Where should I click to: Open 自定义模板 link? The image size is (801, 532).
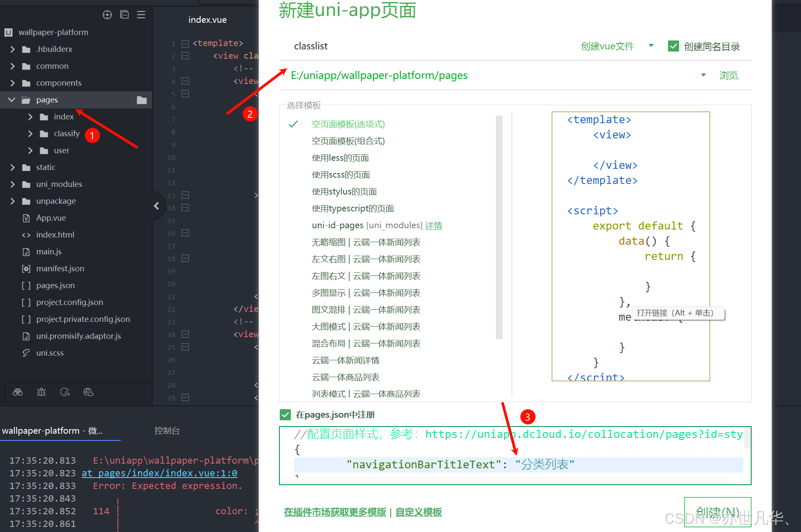click(419, 512)
